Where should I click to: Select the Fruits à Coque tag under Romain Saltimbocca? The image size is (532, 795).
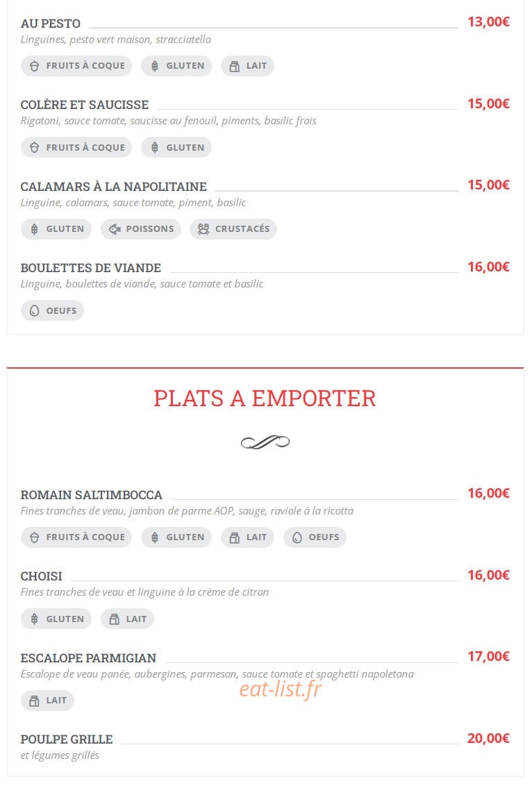coord(76,537)
